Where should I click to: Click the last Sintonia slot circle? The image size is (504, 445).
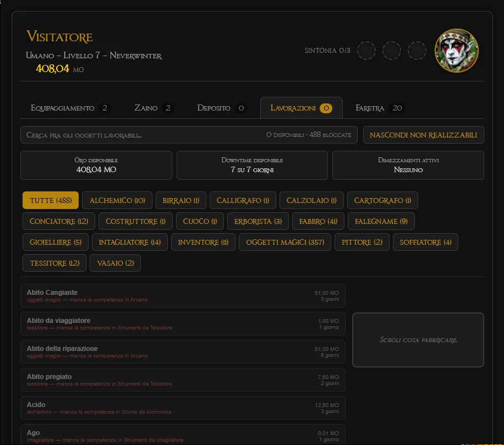(417, 51)
